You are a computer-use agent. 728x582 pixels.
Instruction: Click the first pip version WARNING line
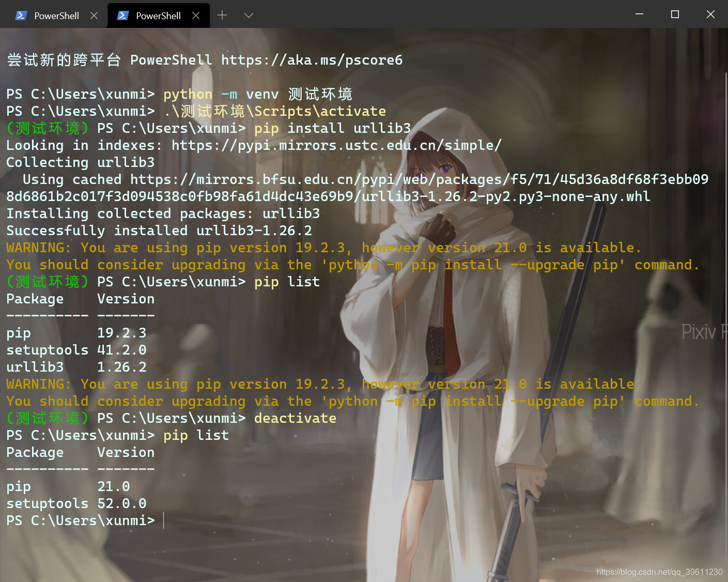coord(323,248)
